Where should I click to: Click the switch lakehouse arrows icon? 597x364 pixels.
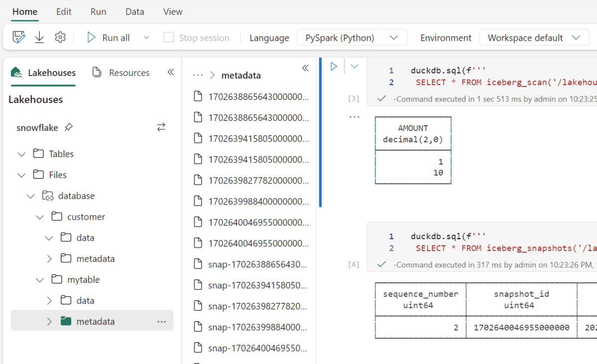pos(161,127)
